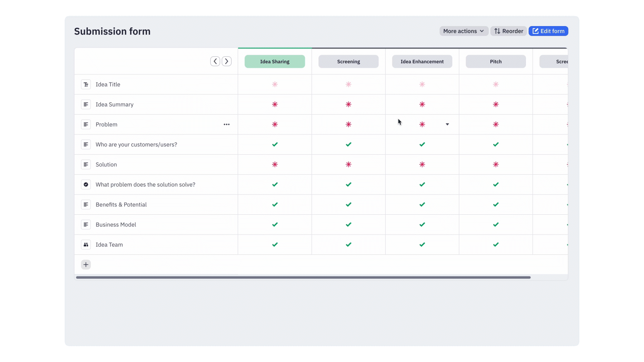Click the Edit form button
The height and width of the screenshot is (362, 644).
(548, 31)
